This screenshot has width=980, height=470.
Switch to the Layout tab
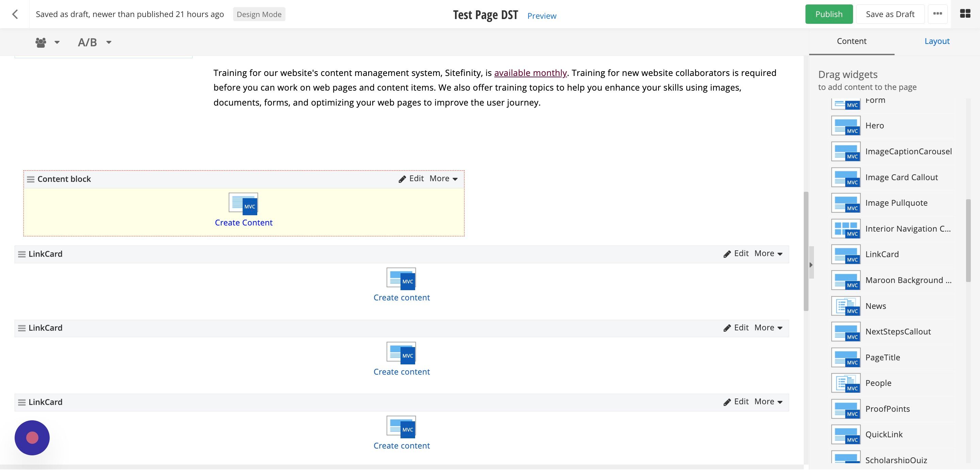[x=937, y=41]
